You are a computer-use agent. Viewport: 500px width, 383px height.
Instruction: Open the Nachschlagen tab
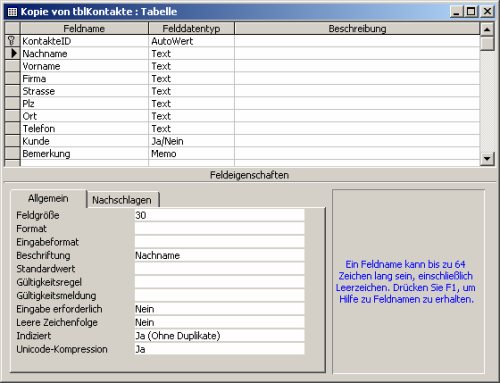pyautogui.click(x=122, y=200)
